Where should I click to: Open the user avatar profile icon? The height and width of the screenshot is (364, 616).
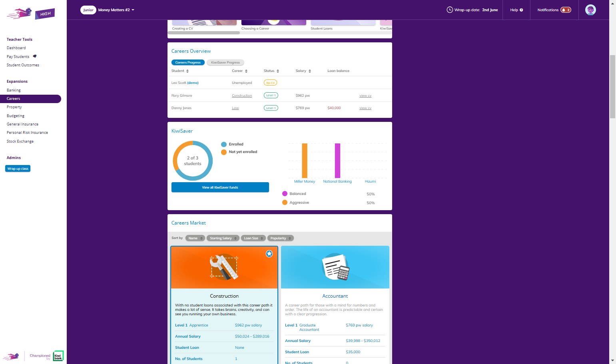coord(590,10)
